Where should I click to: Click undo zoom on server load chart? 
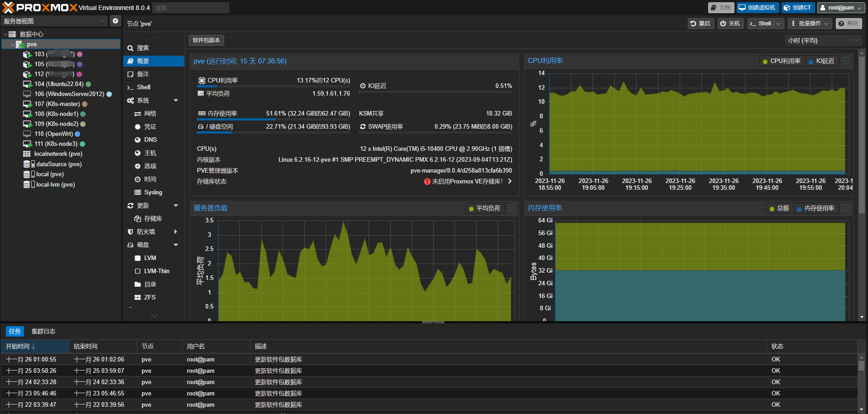click(512, 208)
